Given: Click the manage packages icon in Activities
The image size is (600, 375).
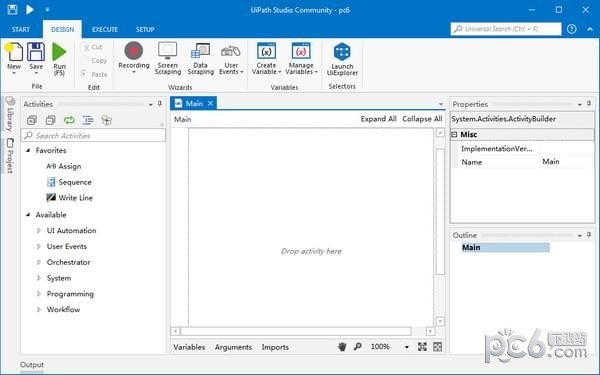Looking at the screenshot, I should [x=106, y=120].
